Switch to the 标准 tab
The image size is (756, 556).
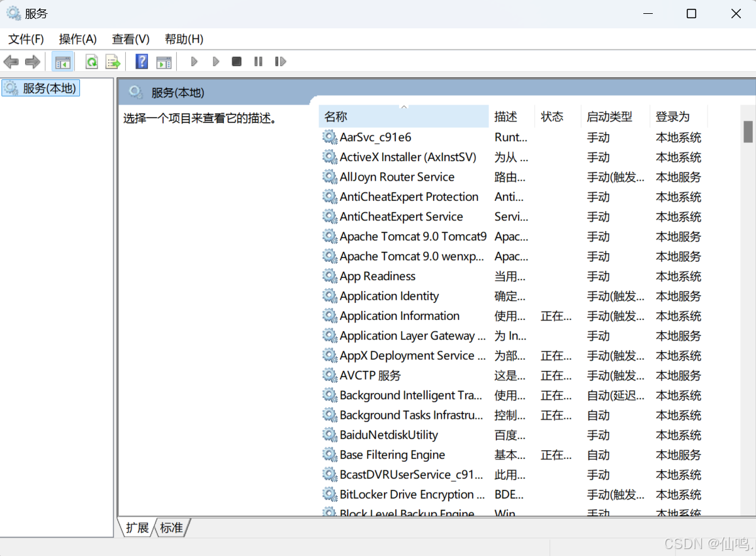[171, 528]
